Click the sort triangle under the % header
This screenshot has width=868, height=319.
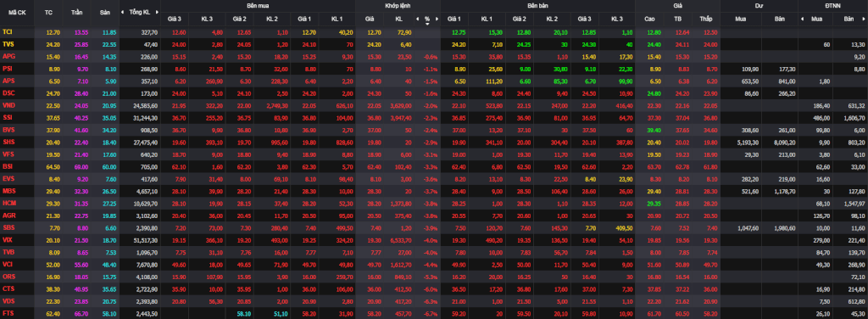(x=427, y=24)
